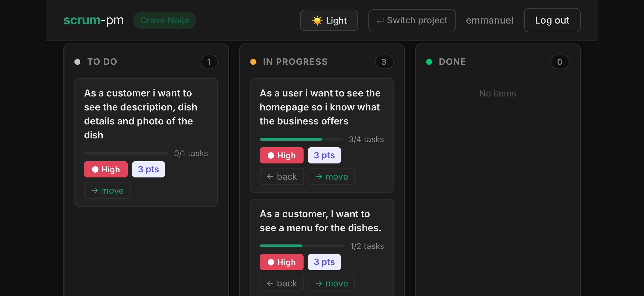Move the menu story to Done
This screenshot has height=296, width=644.
tap(332, 283)
